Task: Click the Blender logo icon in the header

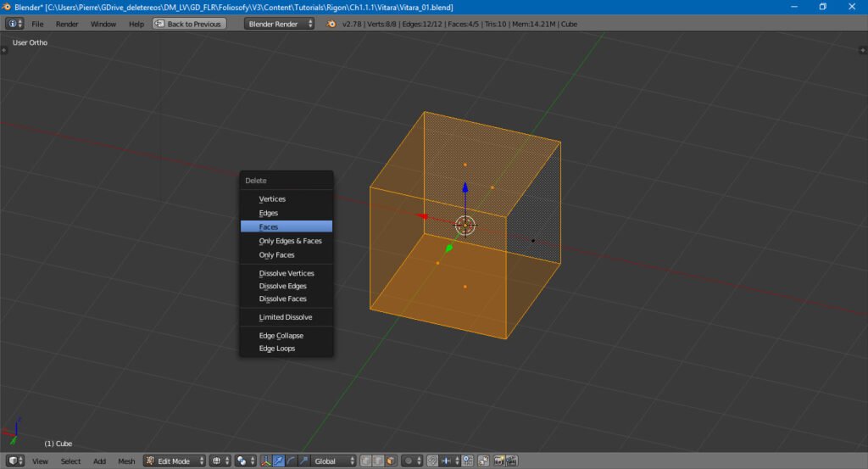Action: click(331, 24)
